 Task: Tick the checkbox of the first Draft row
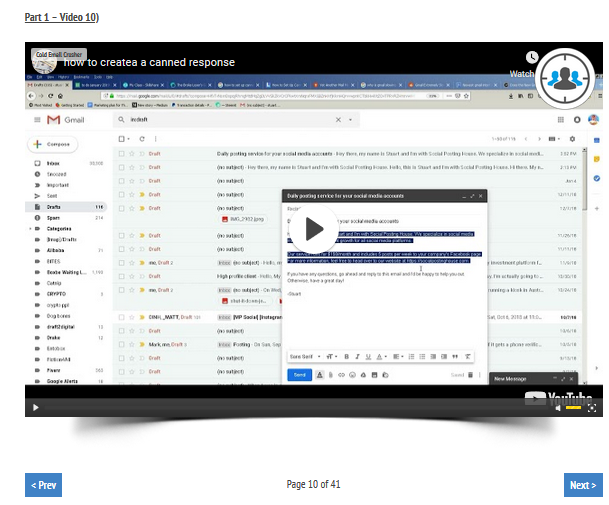(x=122, y=154)
